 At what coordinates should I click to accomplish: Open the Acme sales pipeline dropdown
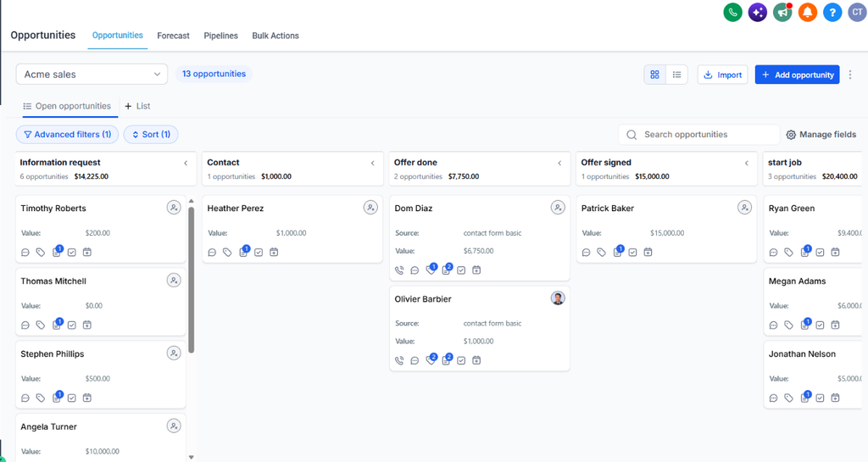point(92,74)
